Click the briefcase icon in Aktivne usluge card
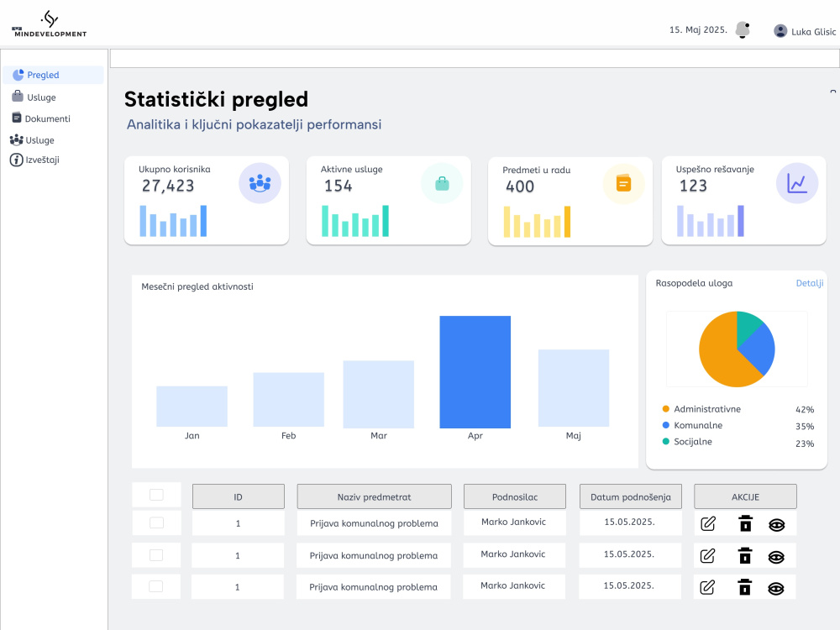The width and height of the screenshot is (840, 630). pos(442,183)
